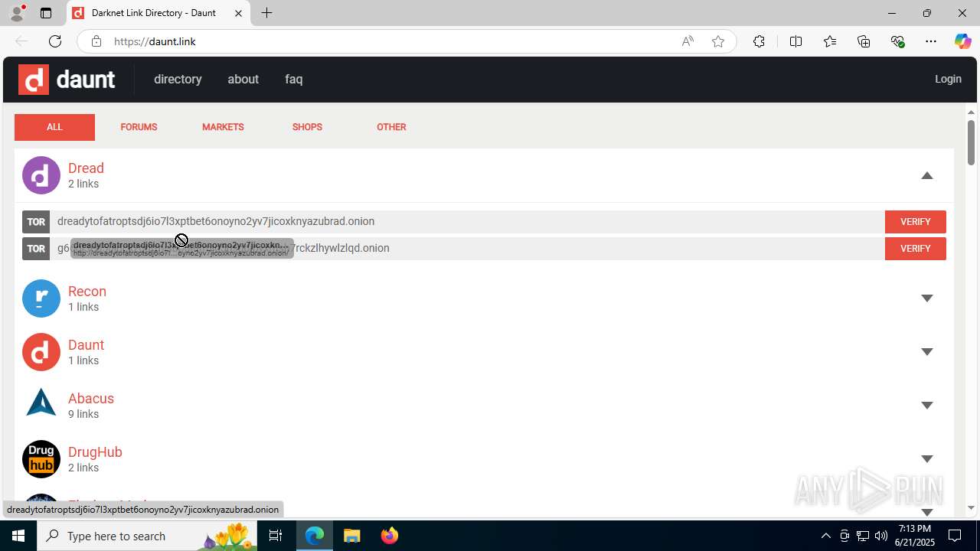
Task: Collapse the Dread links section
Action: [927, 175]
